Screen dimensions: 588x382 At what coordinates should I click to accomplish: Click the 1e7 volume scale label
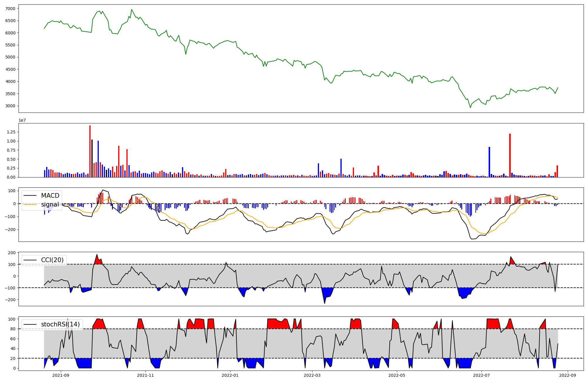point(22,120)
